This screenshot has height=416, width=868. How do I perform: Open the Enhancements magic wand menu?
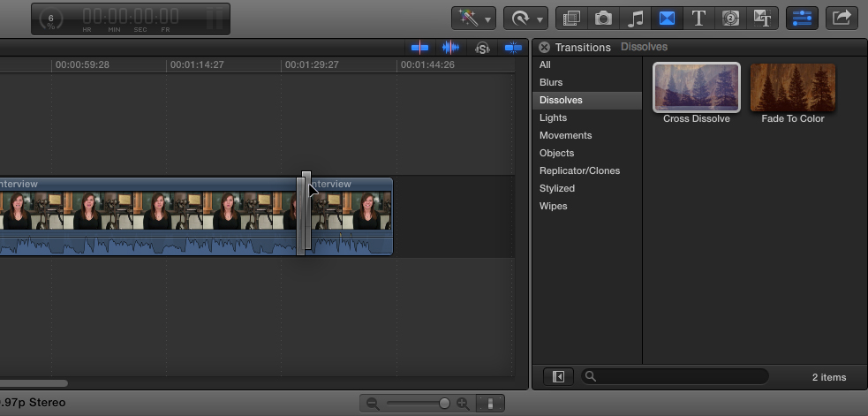[x=473, y=19]
